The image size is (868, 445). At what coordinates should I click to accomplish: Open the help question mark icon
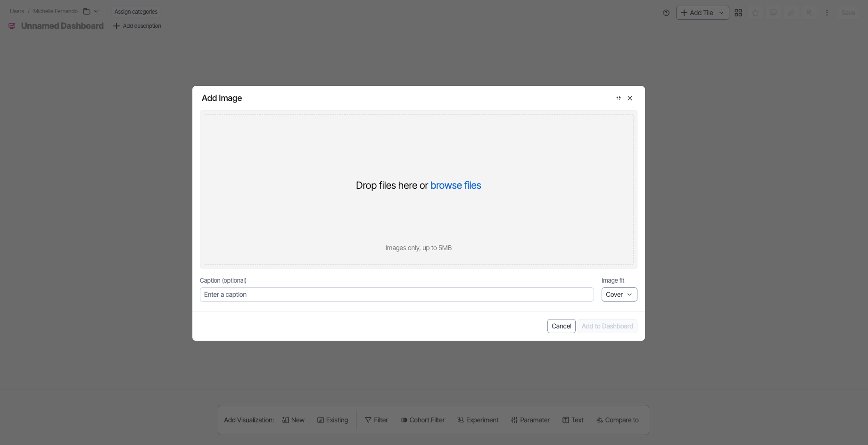pos(666,13)
